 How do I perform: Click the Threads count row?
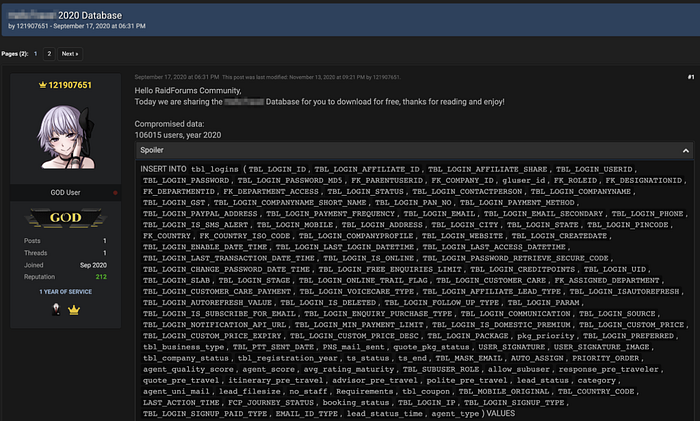[65, 253]
